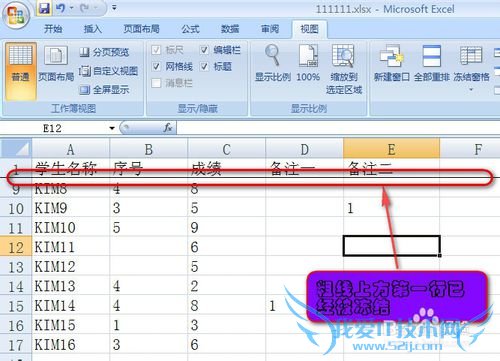Image resolution: width=500 pixels, height=361 pixels.
Task: Set zoom to 100%
Action: click(308, 63)
